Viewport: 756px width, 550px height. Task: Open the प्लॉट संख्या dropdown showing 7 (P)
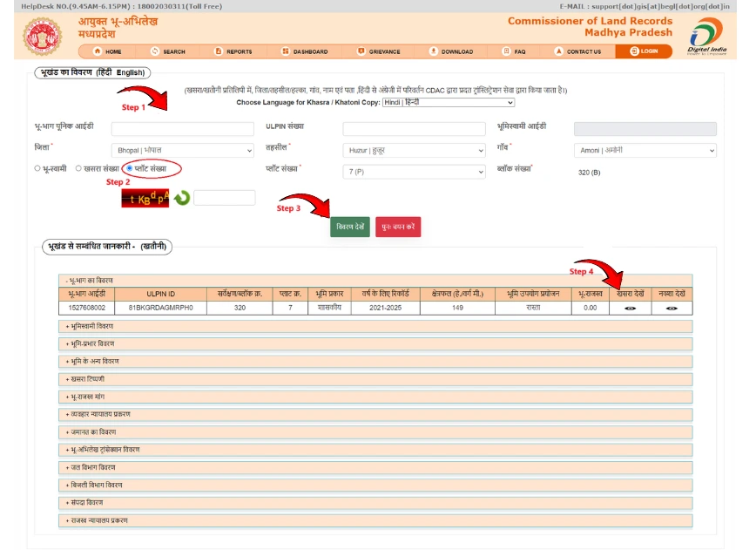[x=414, y=172]
